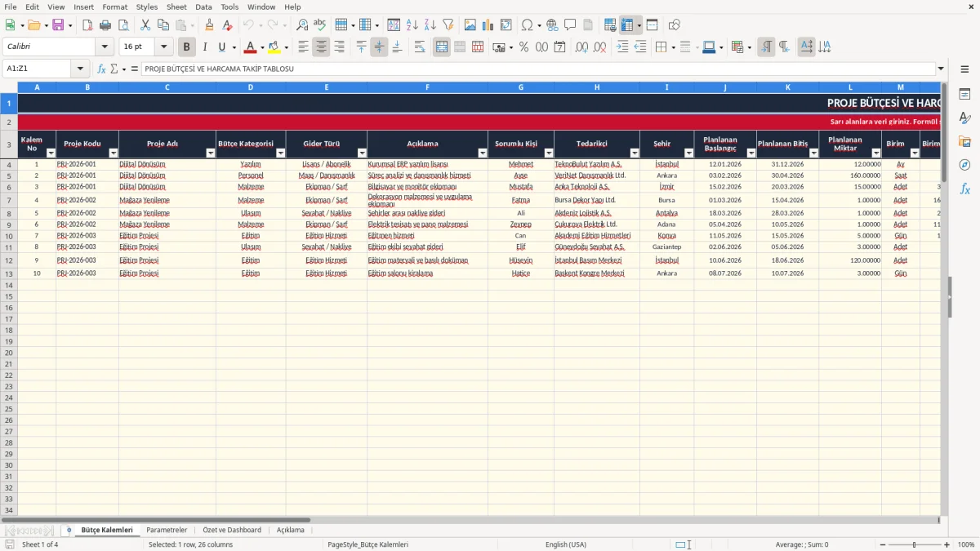Apply the yellow highlighting color swatch
980x551 pixels.
pos(274,47)
